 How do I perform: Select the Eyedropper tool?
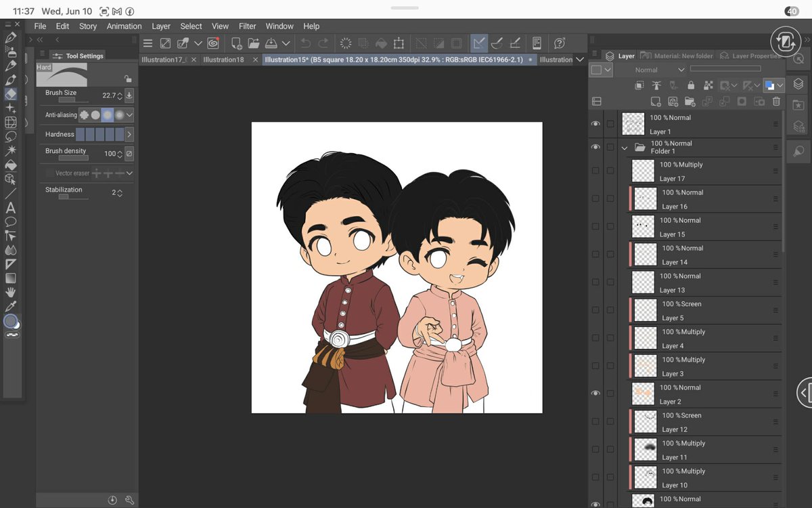point(10,306)
